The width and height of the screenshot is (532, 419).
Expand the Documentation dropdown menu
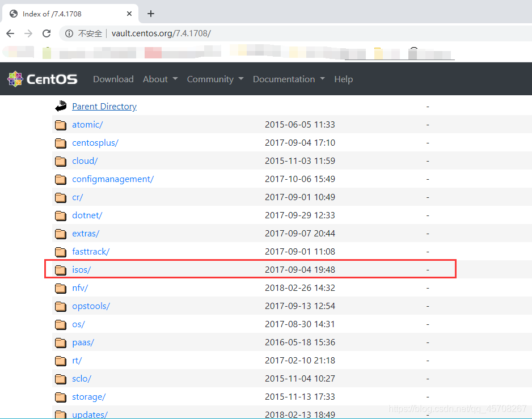pyautogui.click(x=289, y=79)
